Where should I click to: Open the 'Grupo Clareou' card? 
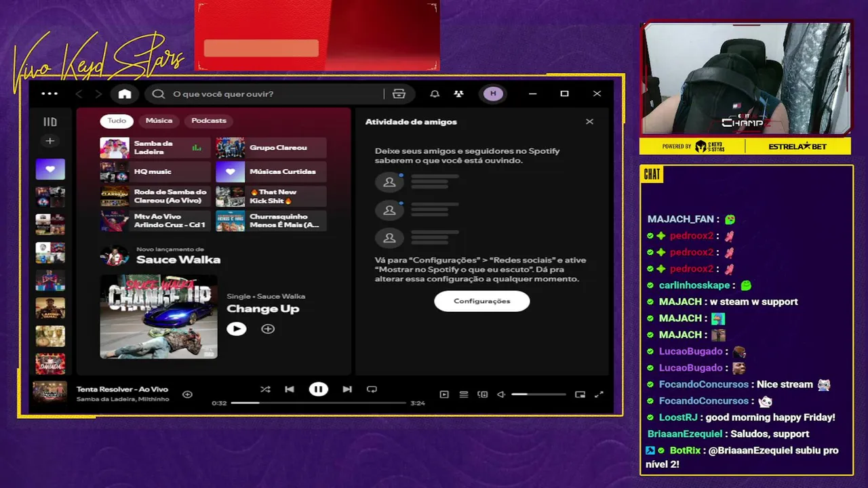tap(271, 148)
